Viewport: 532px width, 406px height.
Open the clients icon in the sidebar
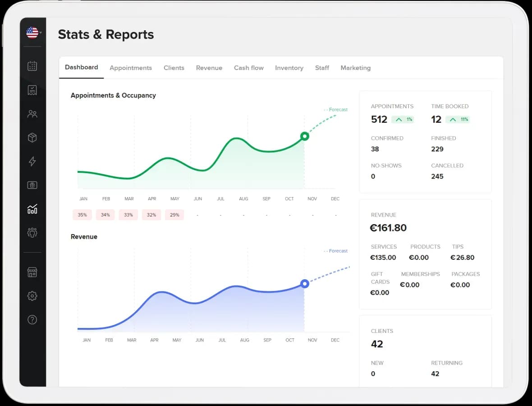click(32, 114)
